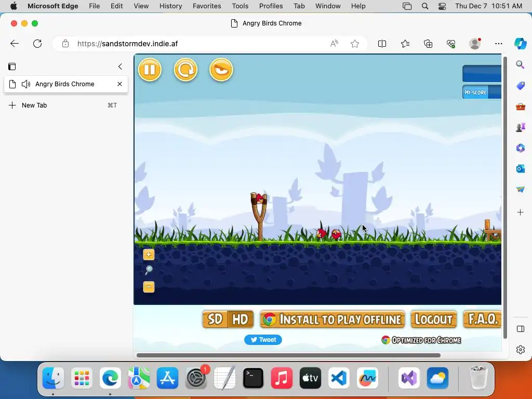
Task: Open Visual Studio Code from the Dock
Action: click(x=339, y=378)
